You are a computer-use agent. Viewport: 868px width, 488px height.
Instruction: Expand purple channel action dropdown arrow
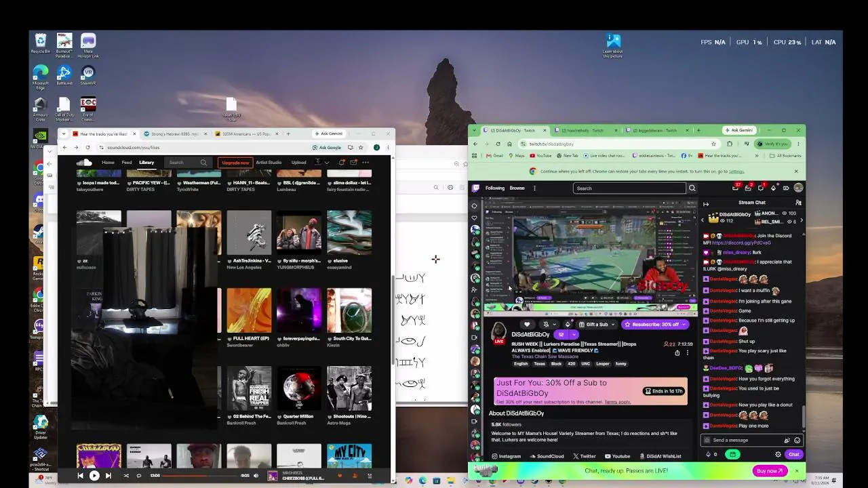pyautogui.click(x=574, y=335)
